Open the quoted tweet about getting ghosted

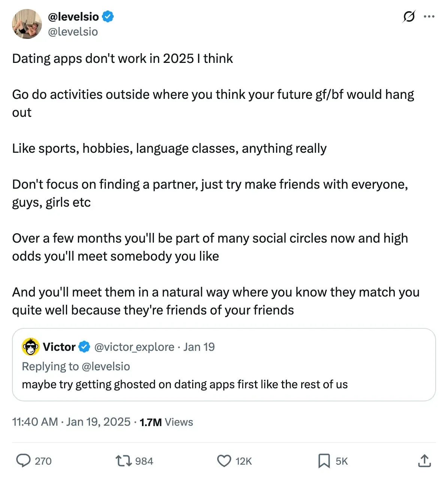(185, 385)
